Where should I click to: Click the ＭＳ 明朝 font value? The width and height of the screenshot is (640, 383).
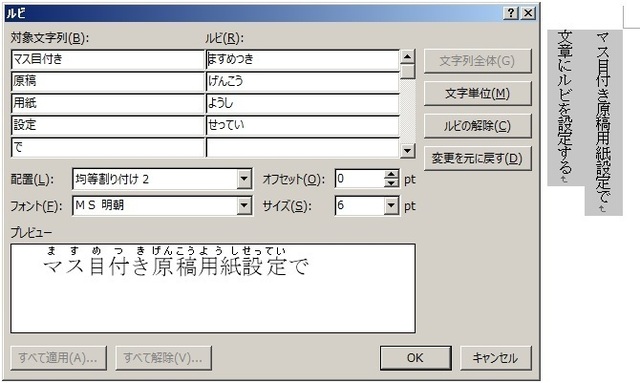(100, 205)
